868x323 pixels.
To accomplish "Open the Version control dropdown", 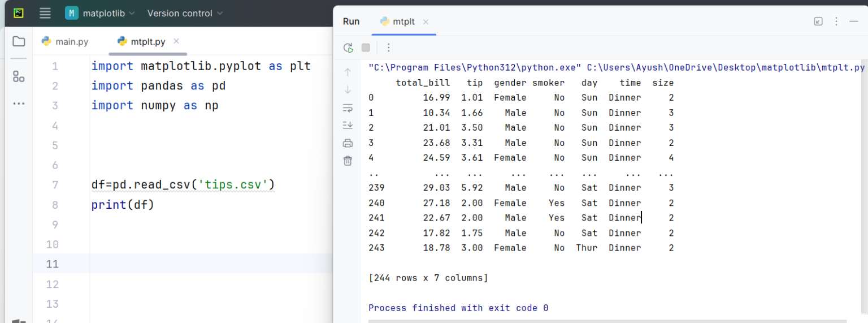I will click(x=185, y=13).
